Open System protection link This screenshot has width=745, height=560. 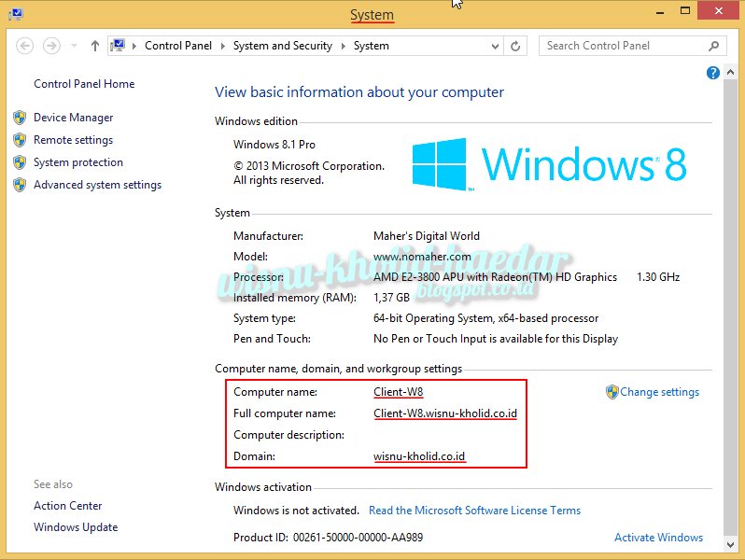tap(78, 162)
